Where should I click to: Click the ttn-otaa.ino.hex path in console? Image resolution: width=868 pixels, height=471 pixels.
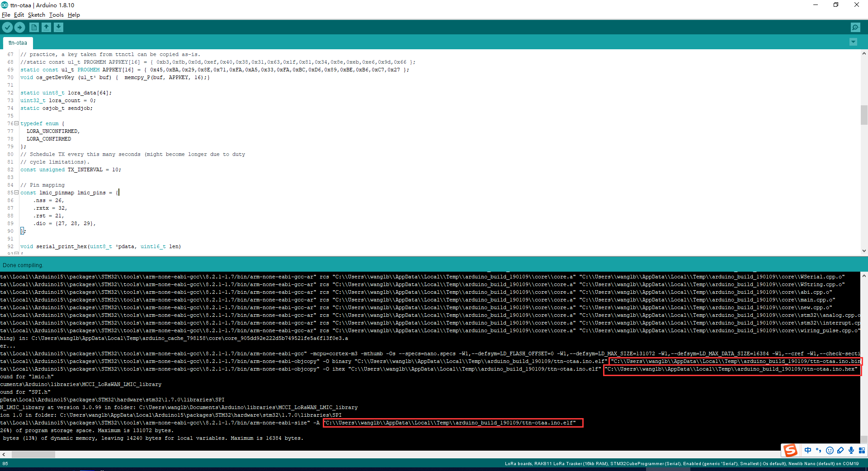(732, 369)
